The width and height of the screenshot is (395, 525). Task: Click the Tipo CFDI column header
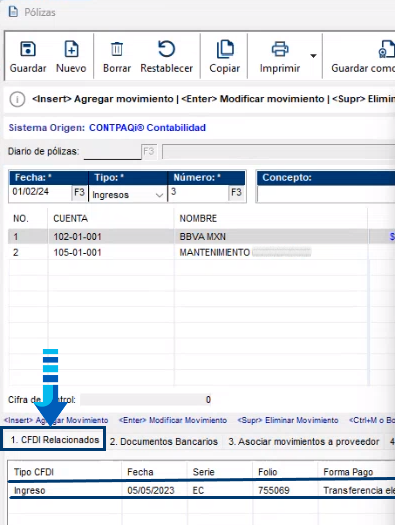[33, 472]
